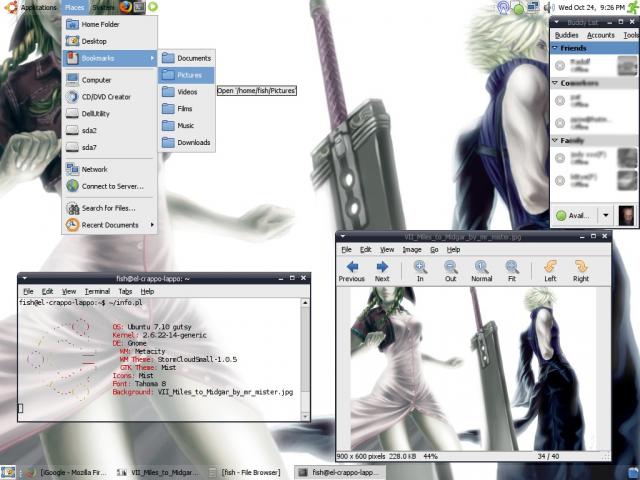Go to Previous image
640x480 pixels.
pos(351,272)
